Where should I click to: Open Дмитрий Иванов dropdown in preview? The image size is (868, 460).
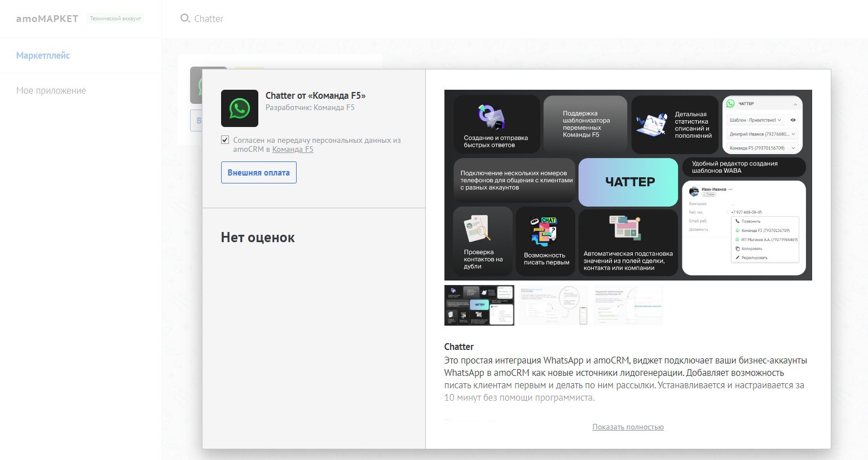click(x=763, y=134)
